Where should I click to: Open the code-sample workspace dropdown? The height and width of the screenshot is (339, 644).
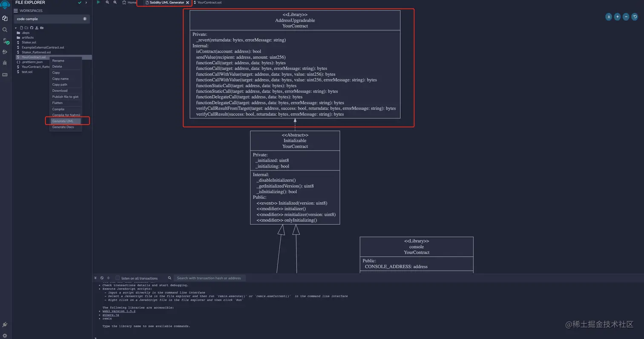click(x=52, y=19)
